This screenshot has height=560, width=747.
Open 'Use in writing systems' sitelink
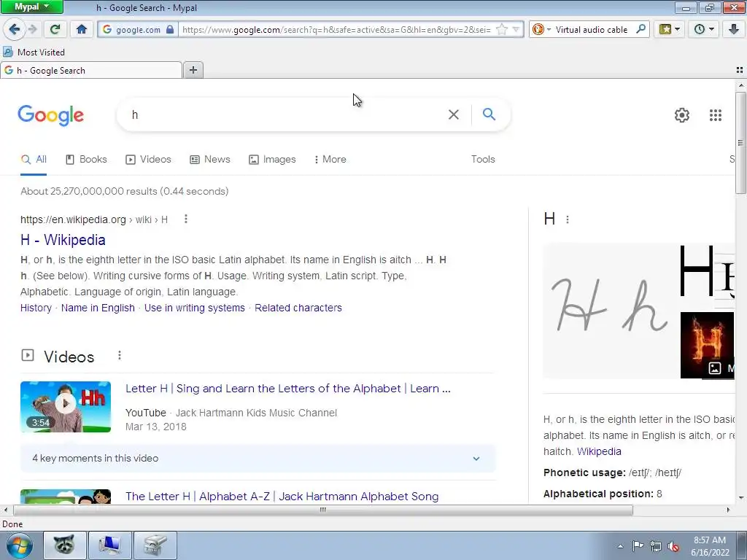[x=194, y=308]
